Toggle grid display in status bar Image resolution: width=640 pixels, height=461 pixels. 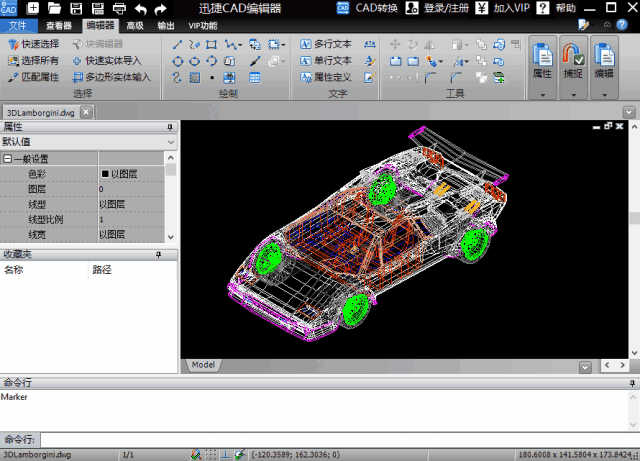(x=211, y=454)
